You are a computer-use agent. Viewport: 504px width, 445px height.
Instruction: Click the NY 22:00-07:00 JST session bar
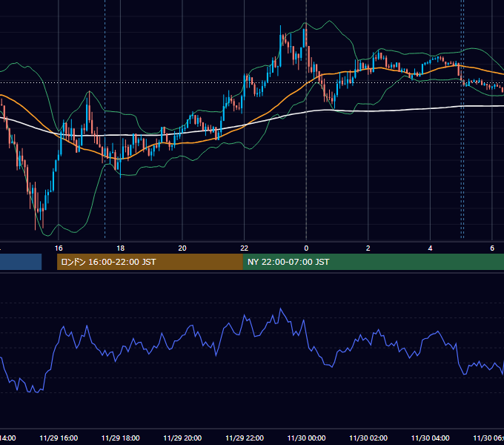point(373,262)
